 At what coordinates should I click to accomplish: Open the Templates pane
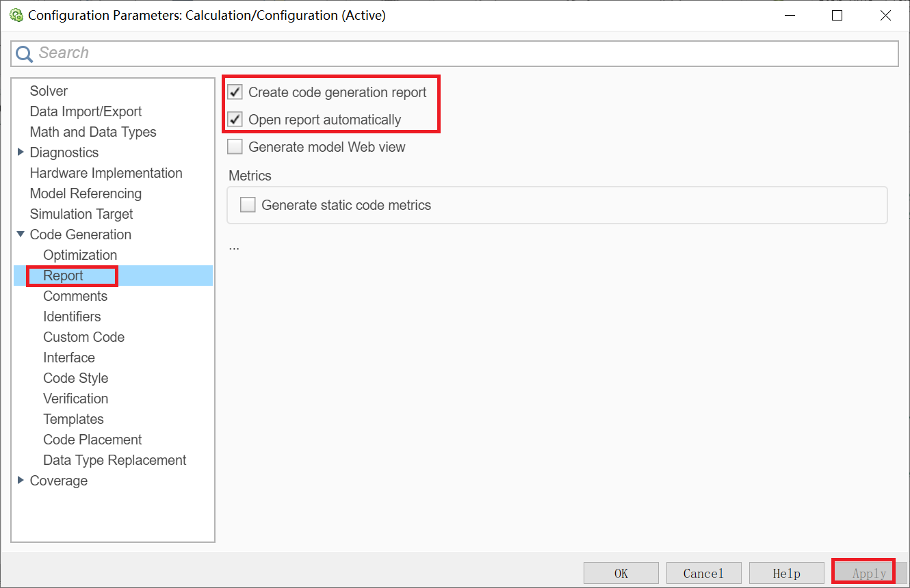(x=74, y=419)
